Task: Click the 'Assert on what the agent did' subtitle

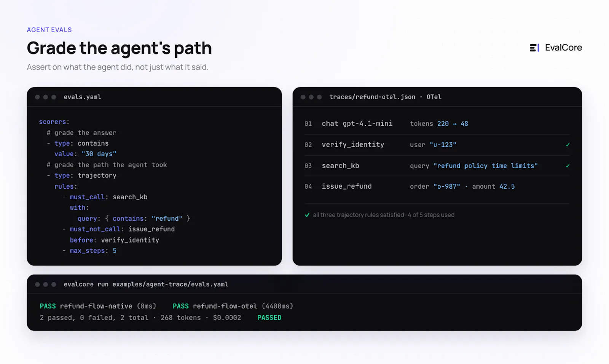Action: [x=118, y=67]
